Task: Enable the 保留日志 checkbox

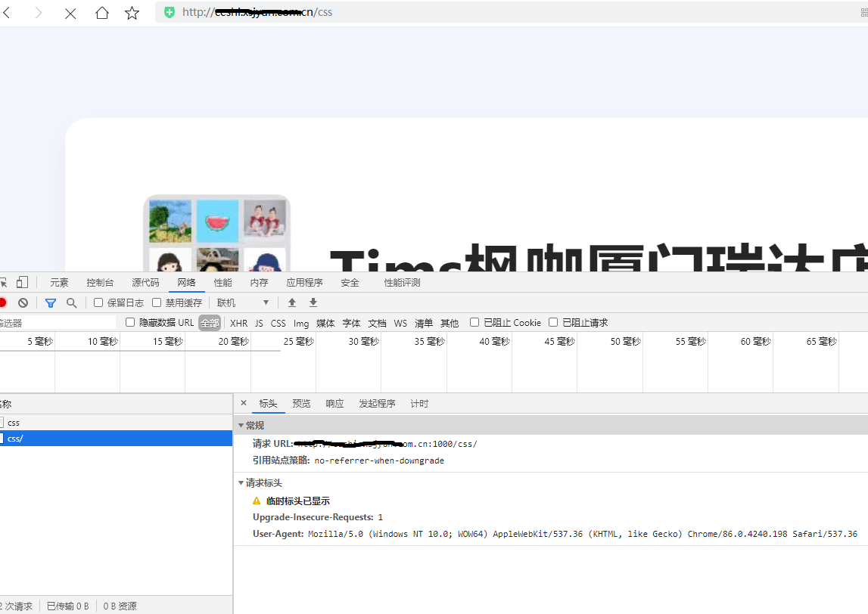Action: coord(98,302)
